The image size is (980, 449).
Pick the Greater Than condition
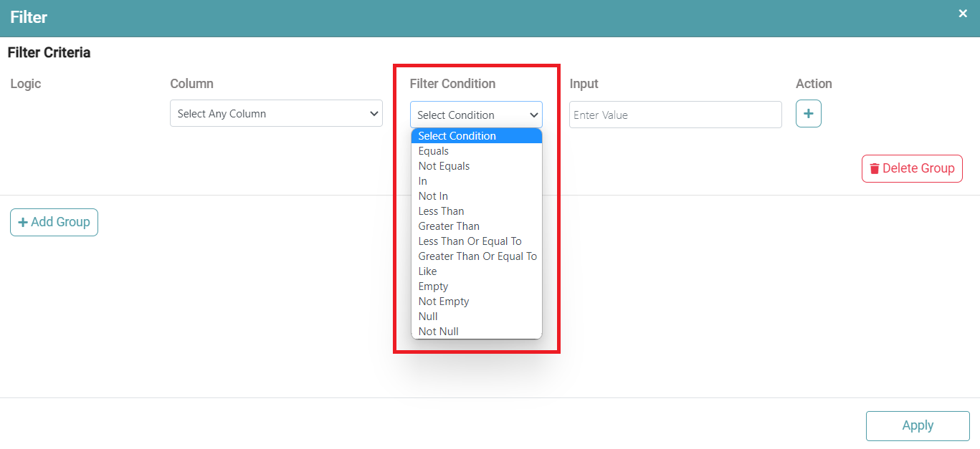pyautogui.click(x=449, y=226)
